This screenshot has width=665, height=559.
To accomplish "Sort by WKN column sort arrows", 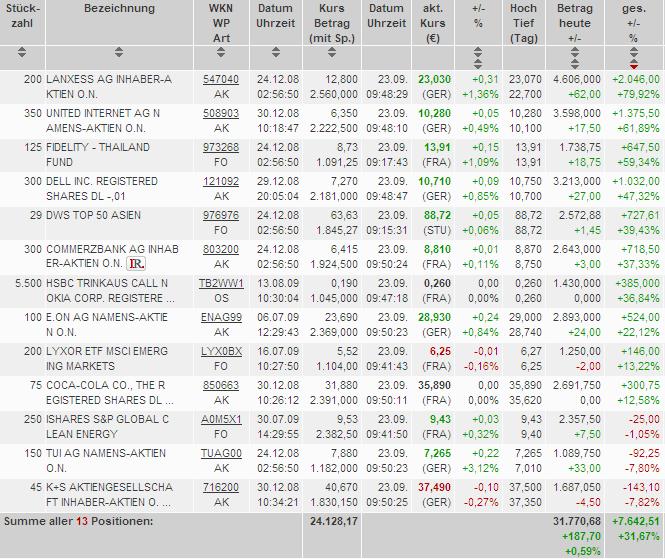I will 221,53.
